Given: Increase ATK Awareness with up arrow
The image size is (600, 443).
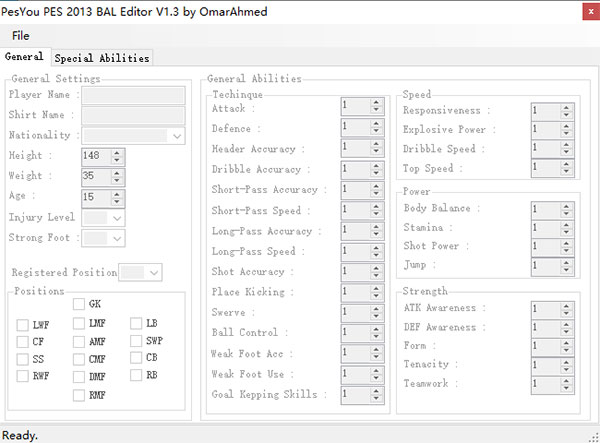Looking at the screenshot, I should tap(566, 305).
